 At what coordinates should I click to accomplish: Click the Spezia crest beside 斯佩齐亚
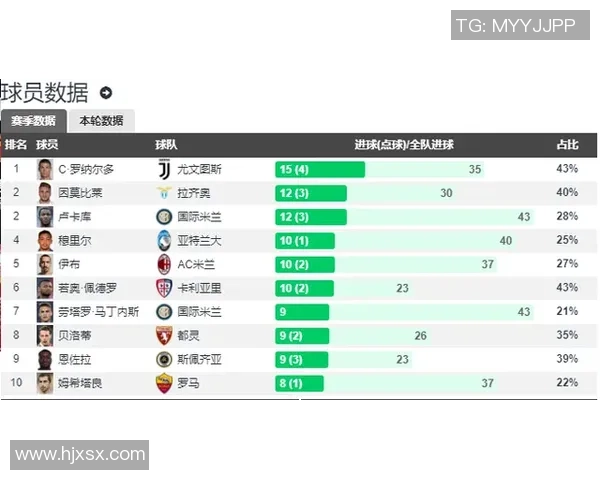click(x=164, y=360)
